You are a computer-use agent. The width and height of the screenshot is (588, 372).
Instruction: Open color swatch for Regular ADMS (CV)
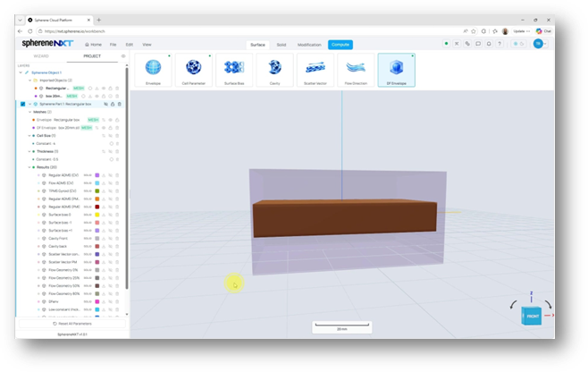[x=97, y=175]
